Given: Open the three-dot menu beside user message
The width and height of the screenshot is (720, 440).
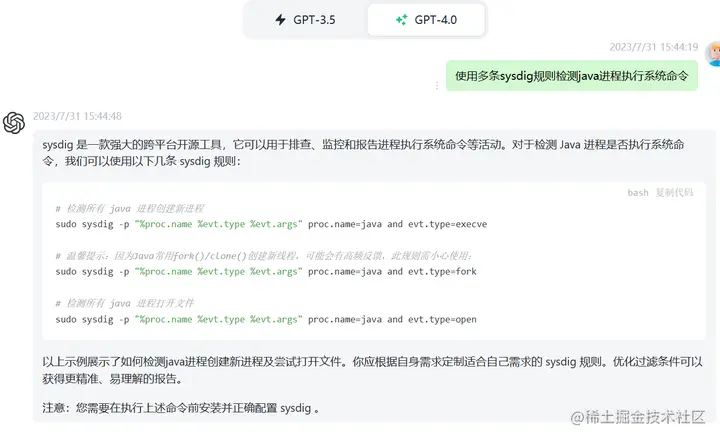Looking at the screenshot, I should coord(437,85).
